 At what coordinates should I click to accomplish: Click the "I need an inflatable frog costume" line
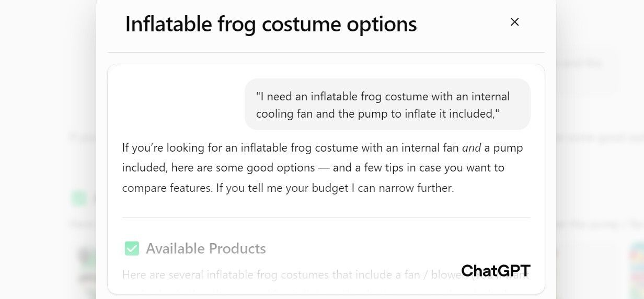pyautogui.click(x=383, y=97)
